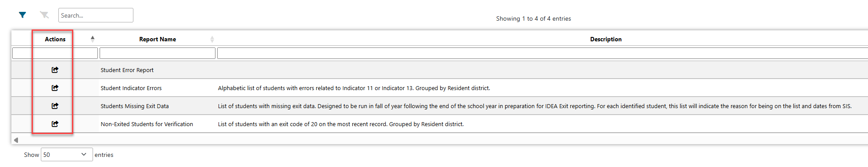Sort table by the Actions column arrows

[93, 39]
